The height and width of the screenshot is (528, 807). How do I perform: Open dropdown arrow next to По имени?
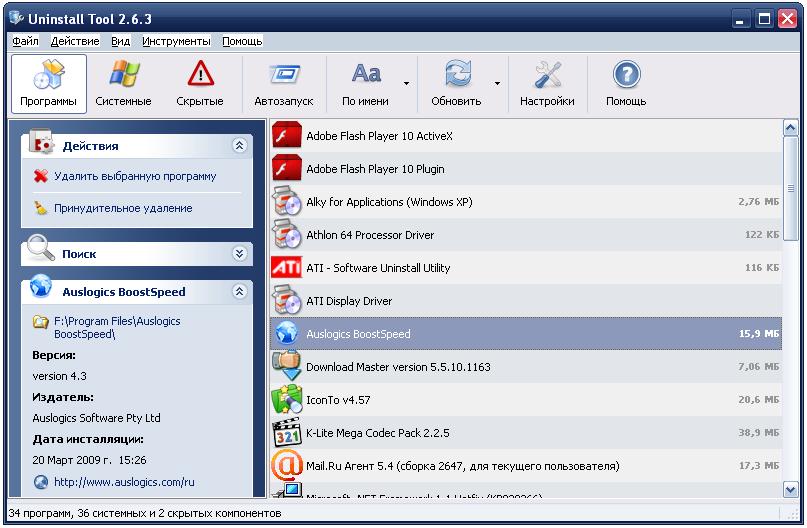407,83
